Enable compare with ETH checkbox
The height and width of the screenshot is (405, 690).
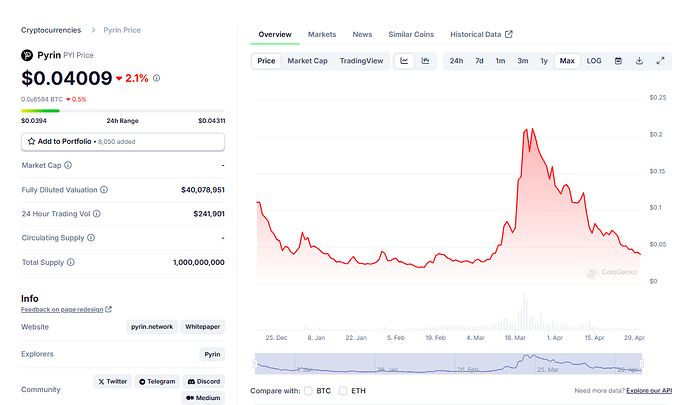click(x=343, y=390)
